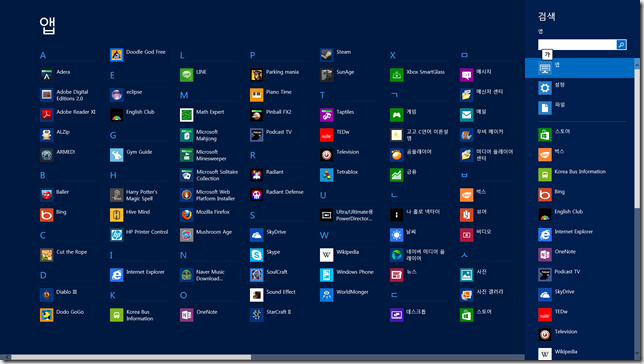Screen dimensions: 644x364
Task: Click the 'Naver Music Download...' label
Action: click(210, 275)
